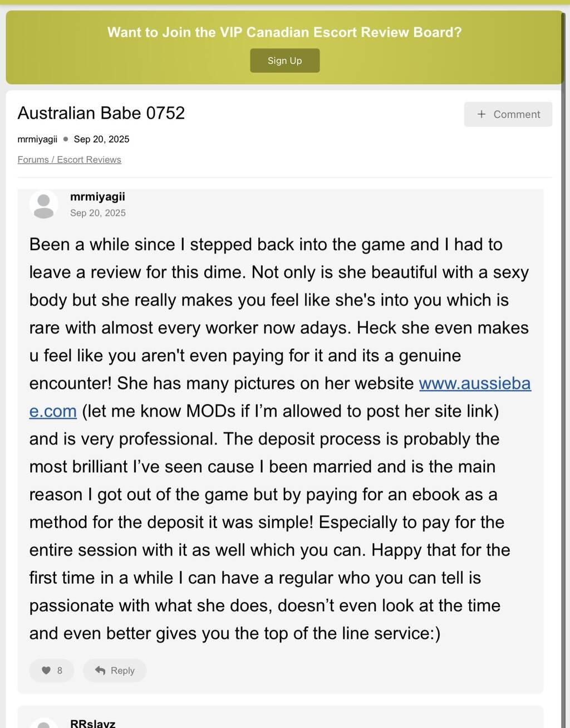
Task: Click mrmiyagii username in post header
Action: click(x=97, y=197)
